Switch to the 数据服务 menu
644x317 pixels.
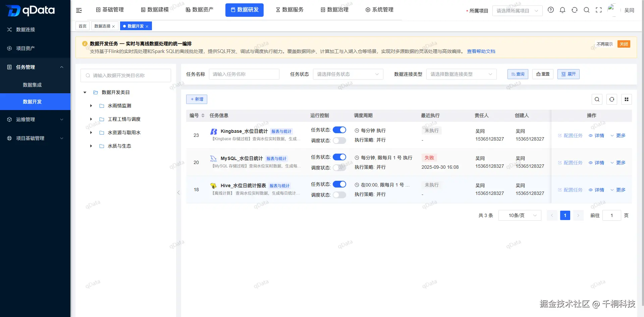pyautogui.click(x=289, y=10)
